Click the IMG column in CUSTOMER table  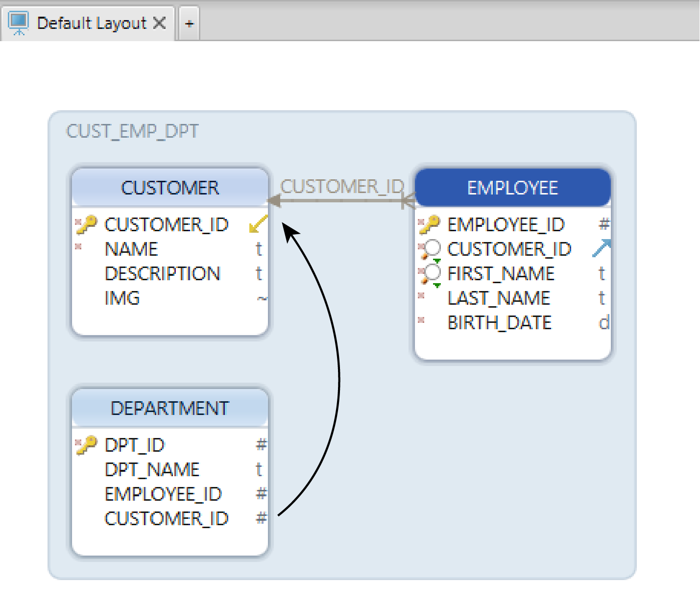coord(122,298)
